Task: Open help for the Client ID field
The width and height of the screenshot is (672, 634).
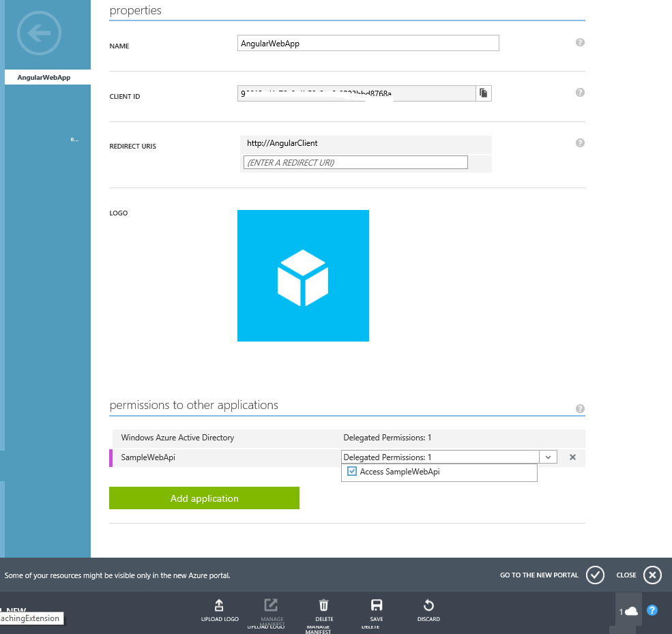Action: click(580, 93)
